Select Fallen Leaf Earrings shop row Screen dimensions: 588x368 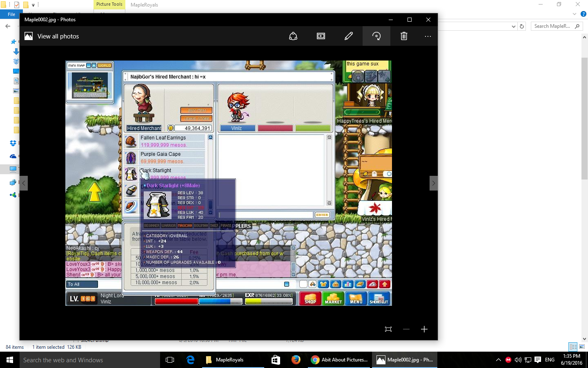pyautogui.click(x=165, y=141)
